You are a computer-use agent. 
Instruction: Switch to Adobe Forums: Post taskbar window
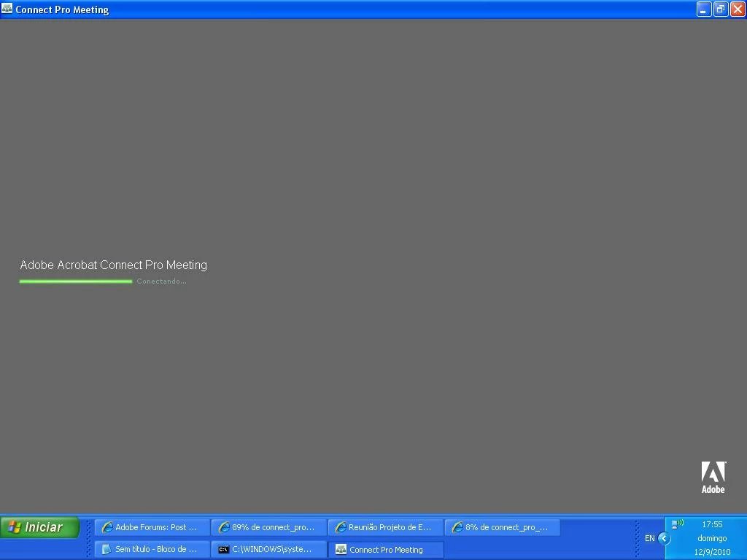tap(152, 527)
